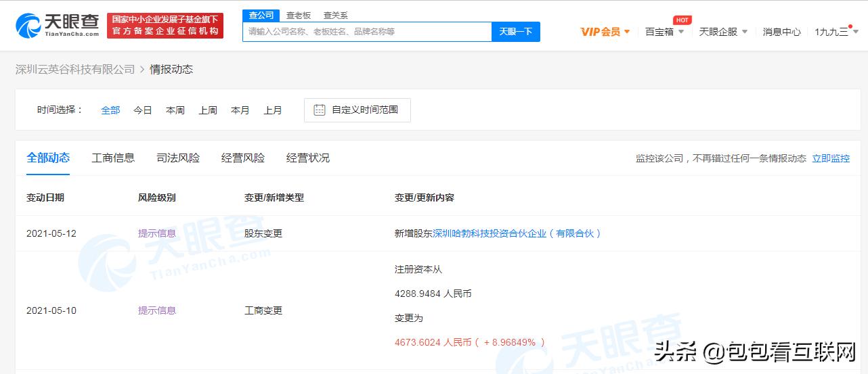
Task: Click the 变更/新增类型 column header
Action: [274, 197]
